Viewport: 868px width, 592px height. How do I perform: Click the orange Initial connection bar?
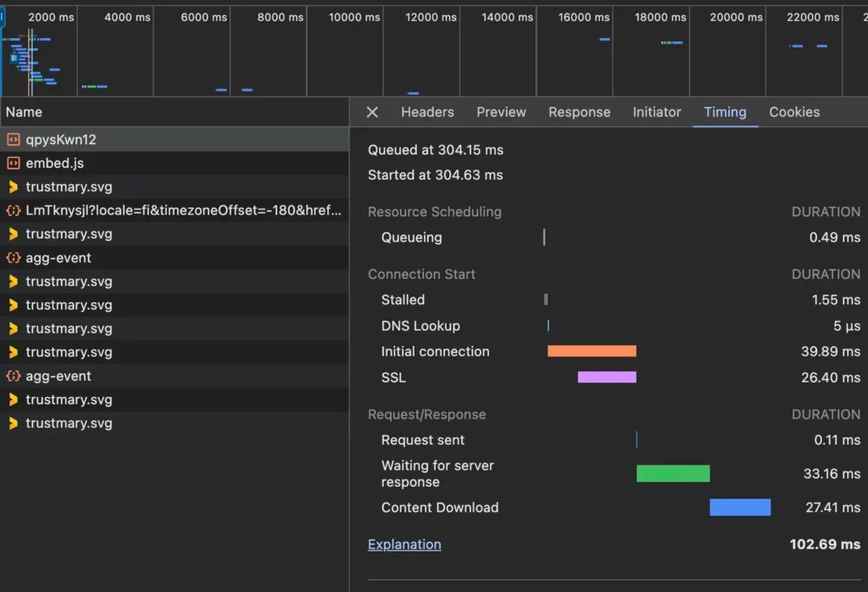[x=592, y=351]
